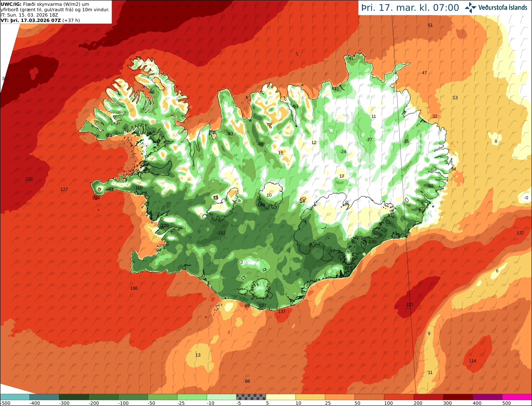Select the pale yellow swatch between 5 and 10

pyautogui.click(x=281, y=397)
